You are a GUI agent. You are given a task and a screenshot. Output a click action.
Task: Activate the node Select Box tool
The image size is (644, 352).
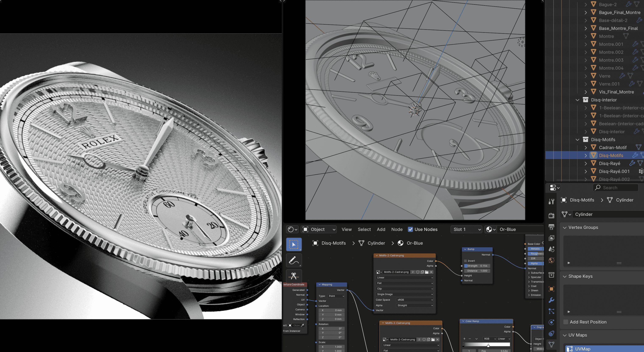point(294,244)
